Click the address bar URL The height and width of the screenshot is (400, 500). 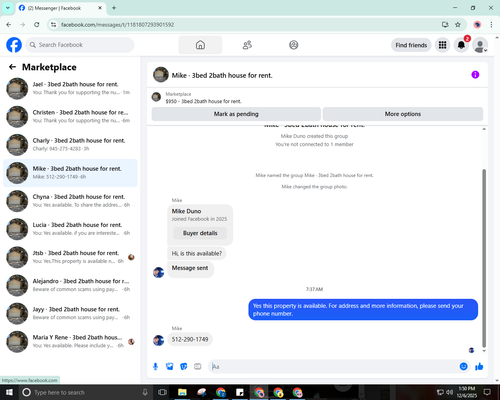117,25
